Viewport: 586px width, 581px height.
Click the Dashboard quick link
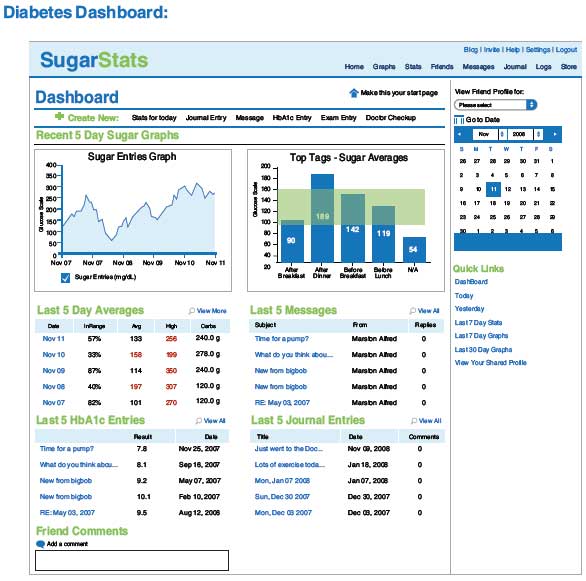pyautogui.click(x=471, y=282)
